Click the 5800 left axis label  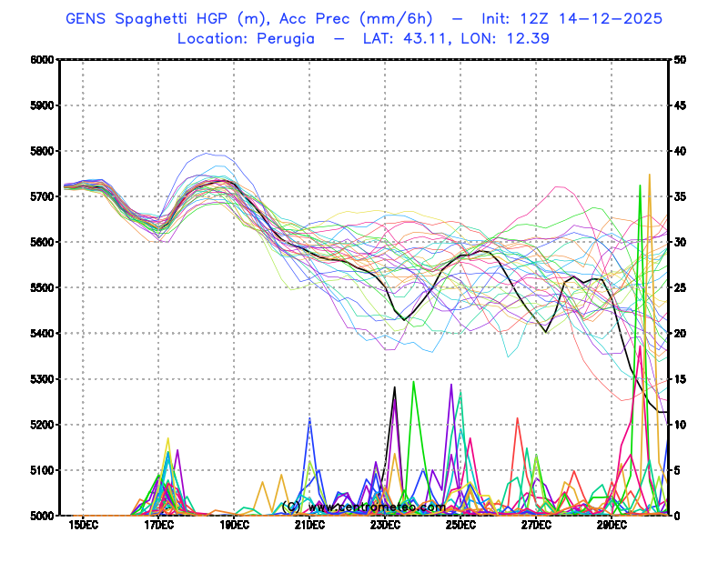pyautogui.click(x=42, y=151)
